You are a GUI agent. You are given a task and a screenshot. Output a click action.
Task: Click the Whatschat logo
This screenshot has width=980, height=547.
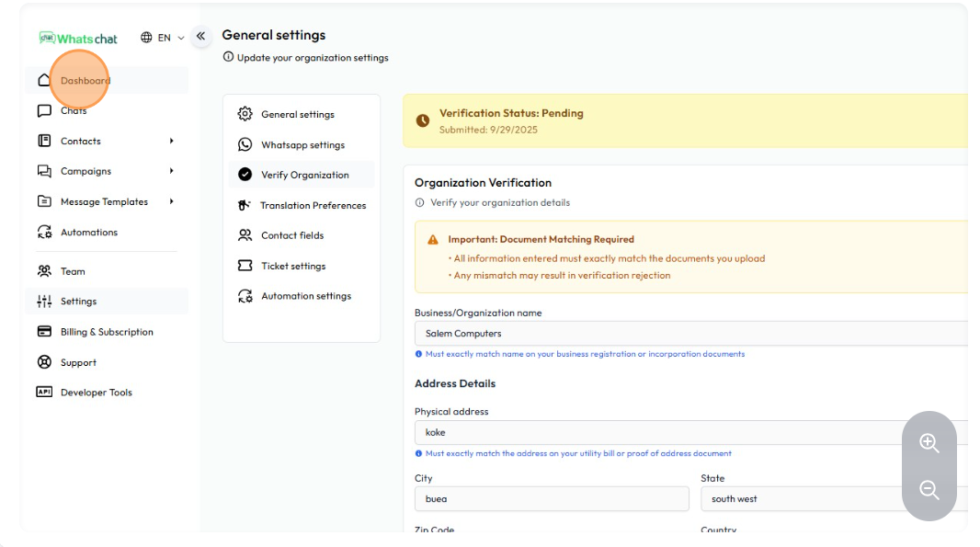[78, 39]
